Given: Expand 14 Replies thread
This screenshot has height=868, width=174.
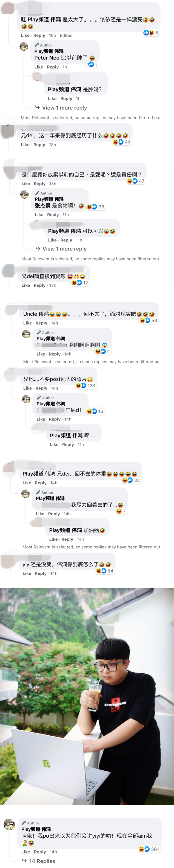Looking at the screenshot, I should coord(39,861).
